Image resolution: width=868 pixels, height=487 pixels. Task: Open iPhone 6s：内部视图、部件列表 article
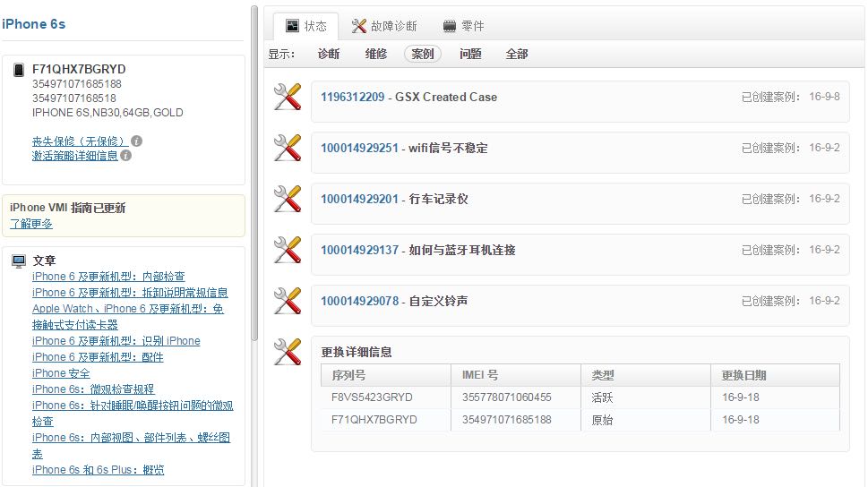point(131,446)
